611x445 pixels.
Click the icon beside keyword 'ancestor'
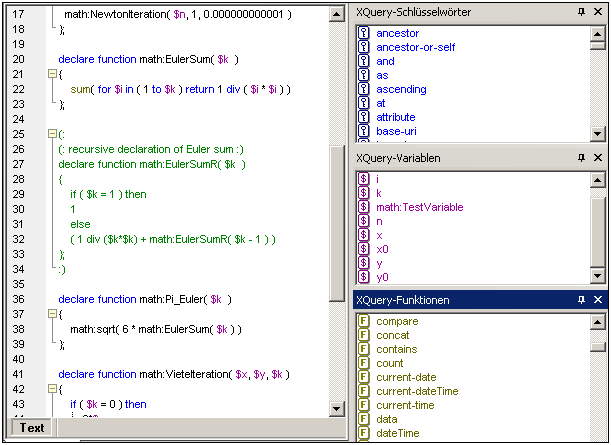[x=365, y=33]
